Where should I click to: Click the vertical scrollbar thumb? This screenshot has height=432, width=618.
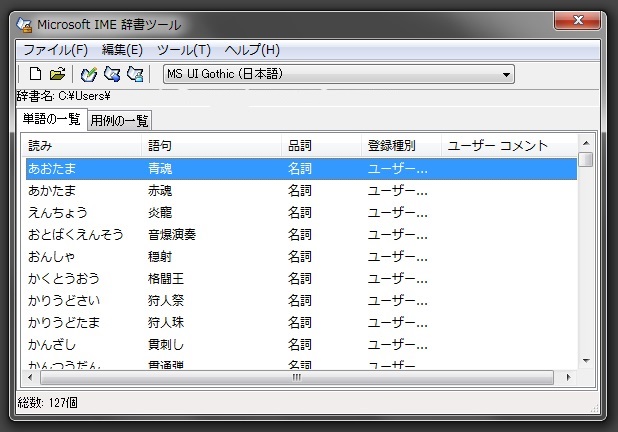point(586,160)
